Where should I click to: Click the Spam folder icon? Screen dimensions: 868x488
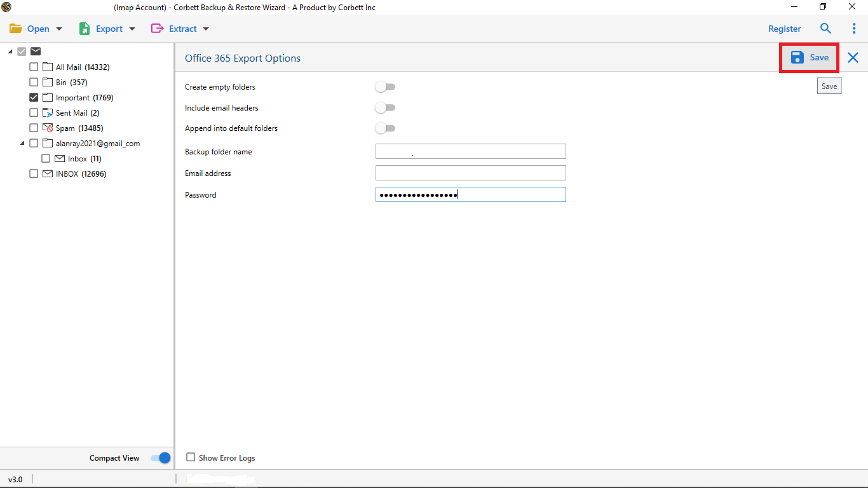(47, 128)
